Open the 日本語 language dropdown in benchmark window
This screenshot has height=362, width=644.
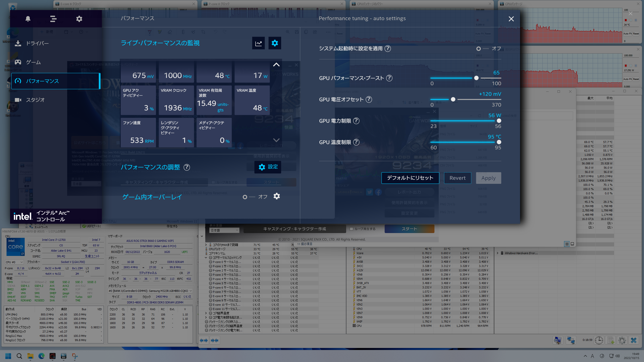224,230
